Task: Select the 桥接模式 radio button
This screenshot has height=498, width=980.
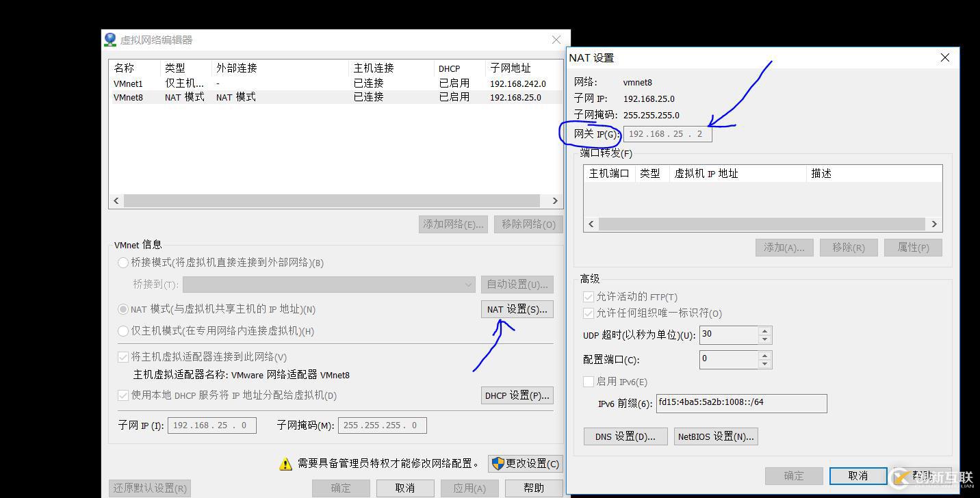Action: coord(123,262)
